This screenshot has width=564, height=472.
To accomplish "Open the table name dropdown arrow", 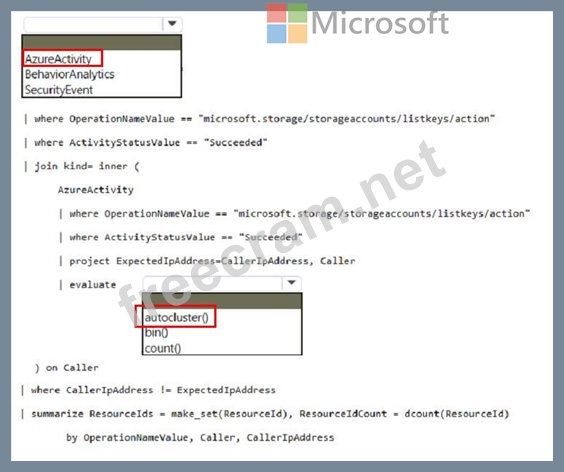I will pyautogui.click(x=172, y=24).
